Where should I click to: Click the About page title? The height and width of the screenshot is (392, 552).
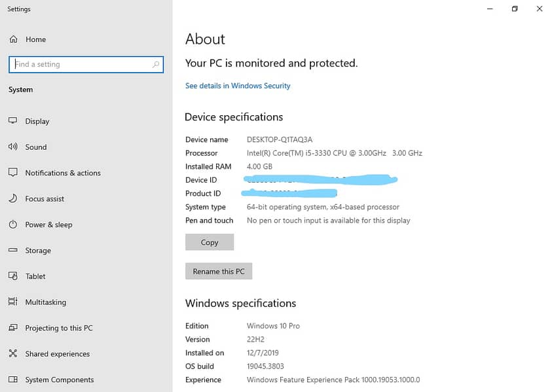pos(205,39)
